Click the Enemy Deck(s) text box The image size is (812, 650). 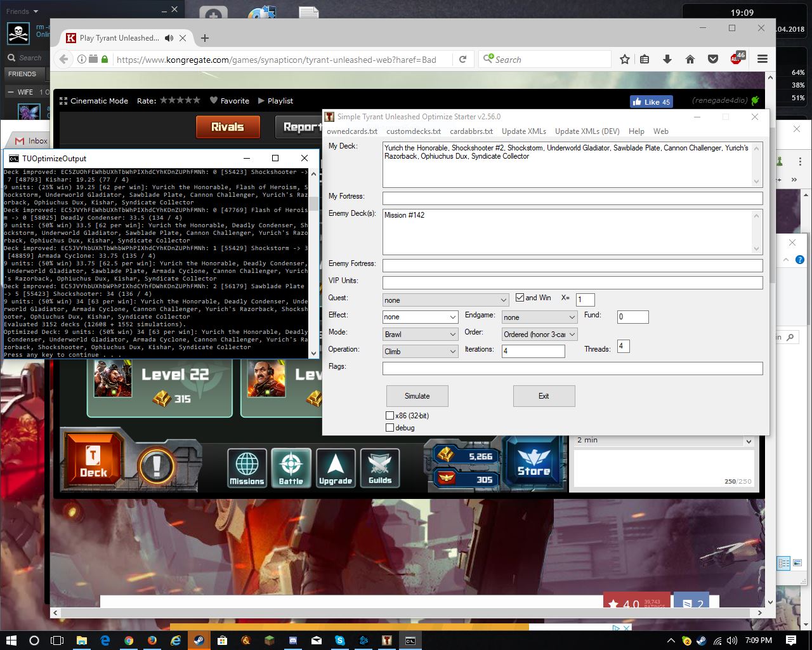(572, 232)
